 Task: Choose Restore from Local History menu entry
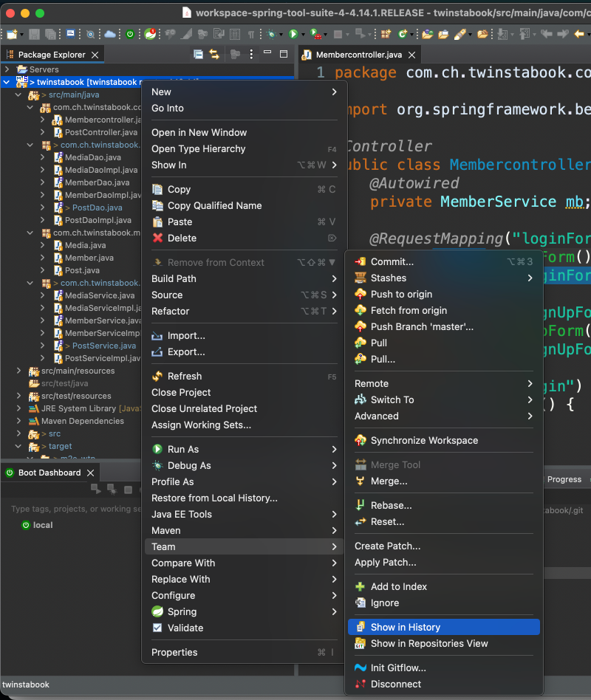tap(244, 498)
